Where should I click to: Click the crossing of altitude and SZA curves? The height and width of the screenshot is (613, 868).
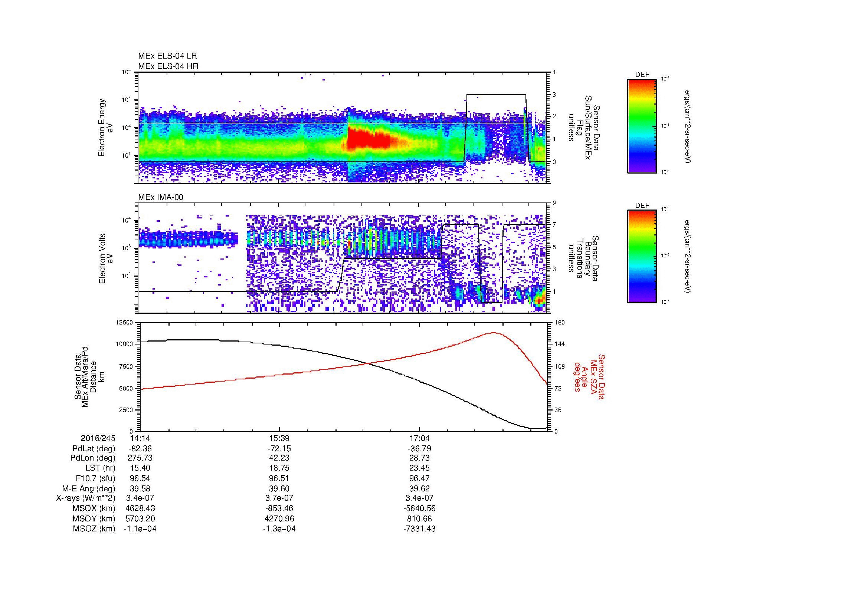tap(368, 363)
